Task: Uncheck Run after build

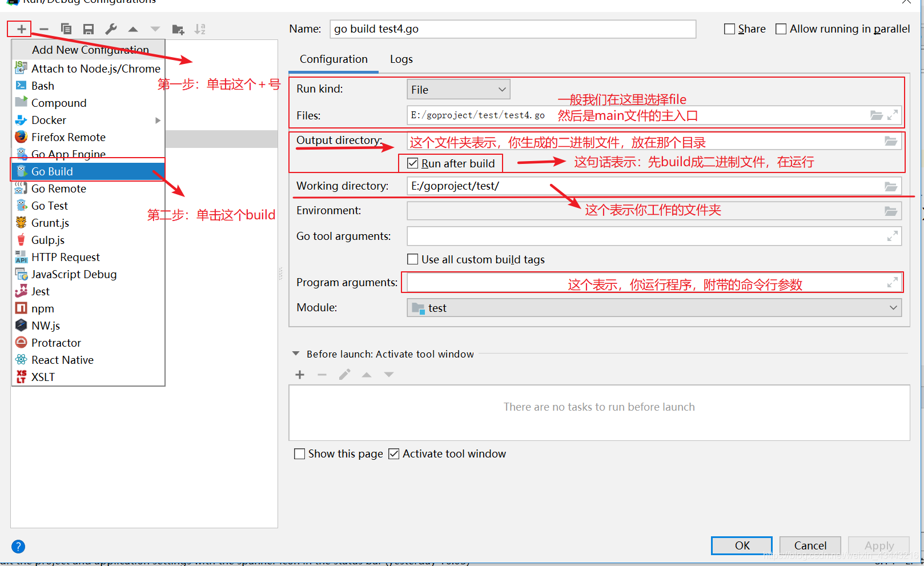Action: tap(413, 163)
